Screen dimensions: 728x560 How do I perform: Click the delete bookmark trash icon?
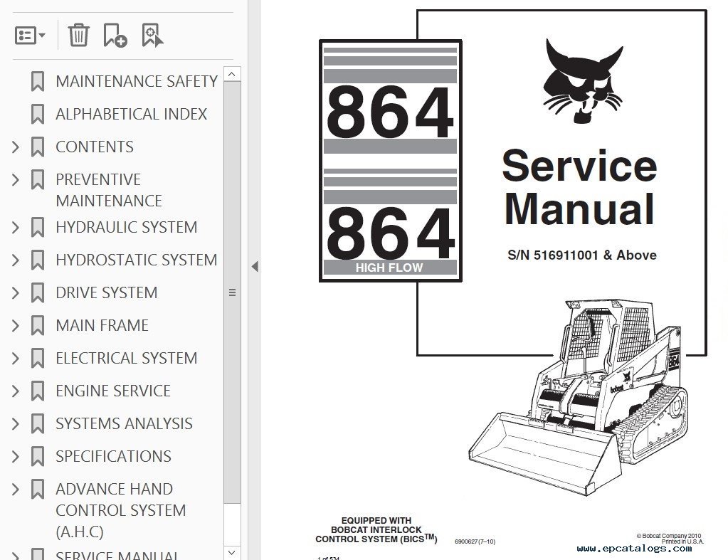pos(78,36)
